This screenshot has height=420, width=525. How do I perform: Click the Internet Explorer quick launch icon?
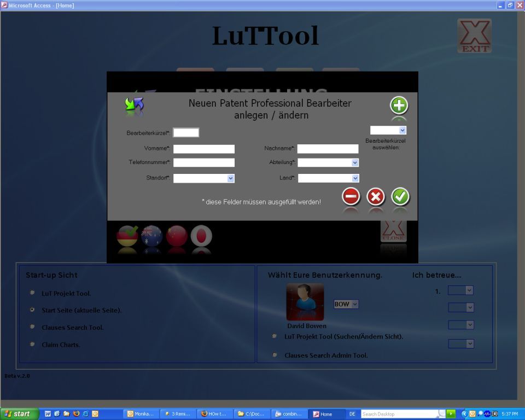(85, 414)
